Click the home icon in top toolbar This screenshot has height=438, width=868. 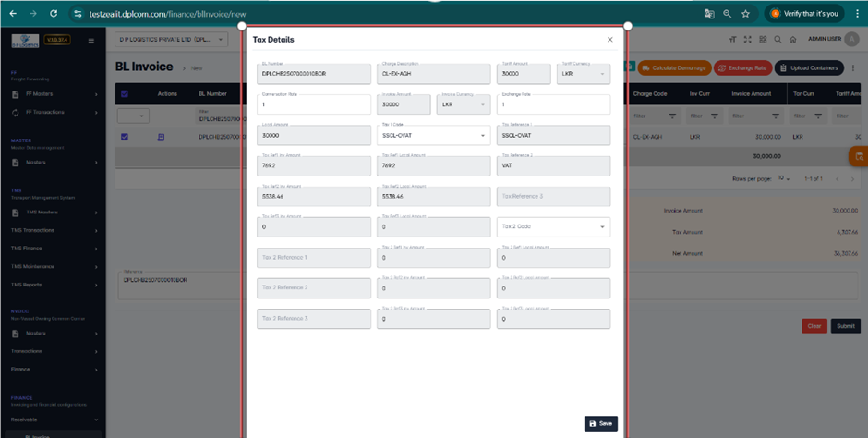pyautogui.click(x=794, y=40)
